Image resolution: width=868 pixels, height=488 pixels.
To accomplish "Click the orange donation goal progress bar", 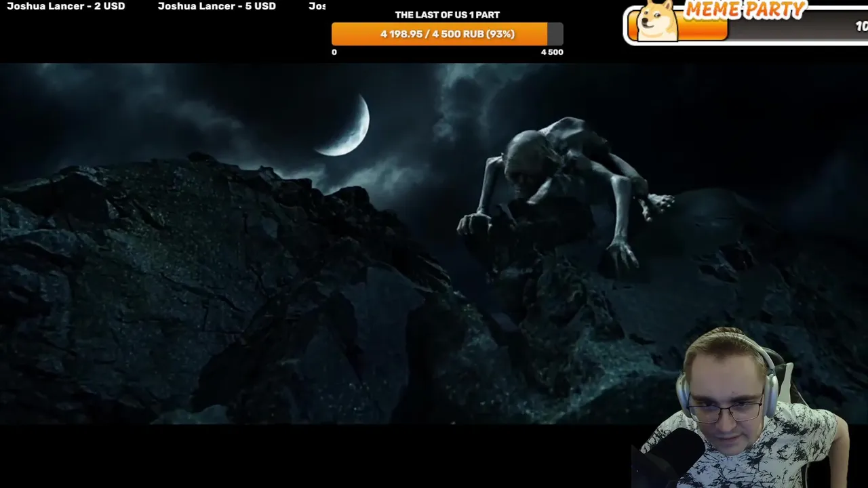I will pyautogui.click(x=447, y=34).
